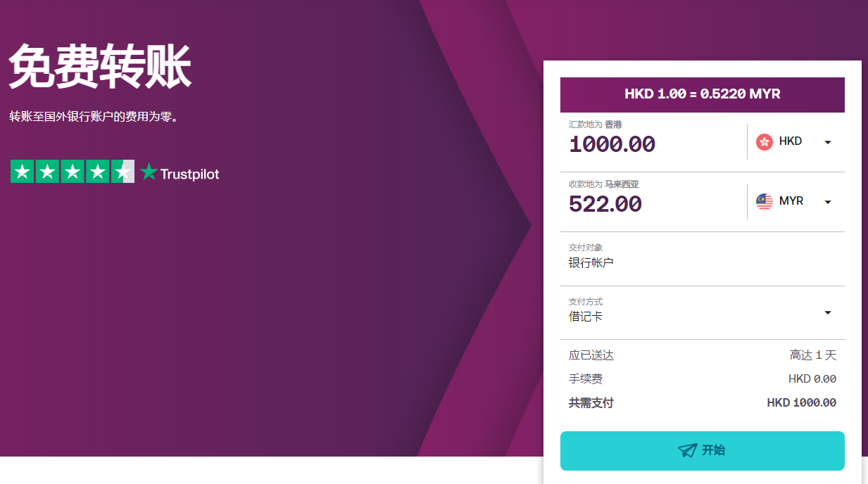Click the 手续费 HKD 0.00 amount
This screenshot has width=868, height=484.
coord(812,379)
